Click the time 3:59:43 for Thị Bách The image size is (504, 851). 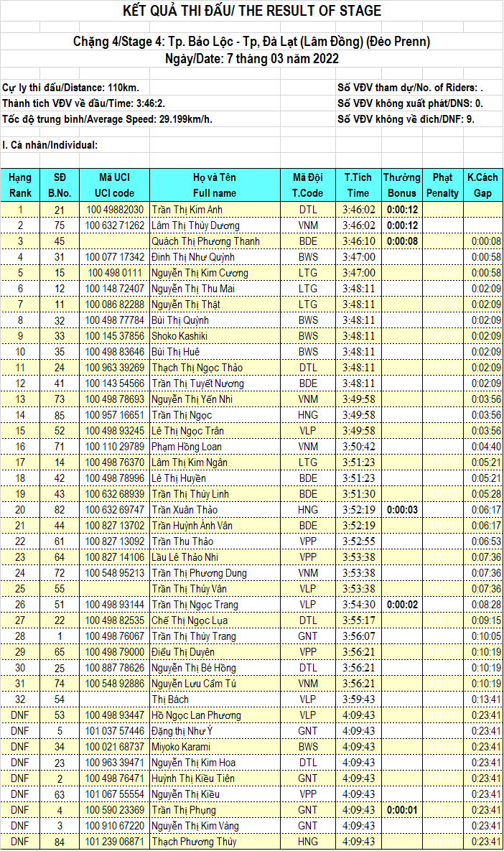(358, 699)
